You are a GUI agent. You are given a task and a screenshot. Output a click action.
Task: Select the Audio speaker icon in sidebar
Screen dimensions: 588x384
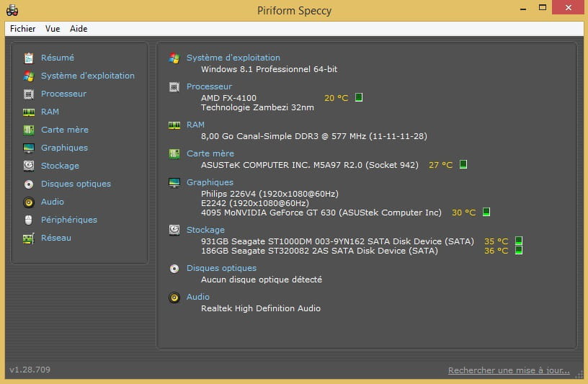(29, 202)
